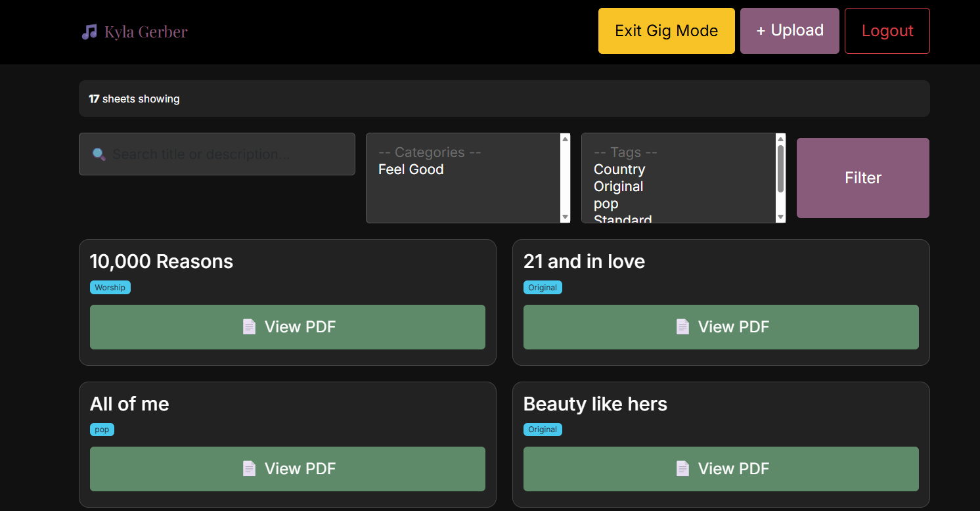Click PDF document icon on 21 and in love

pyautogui.click(x=682, y=327)
